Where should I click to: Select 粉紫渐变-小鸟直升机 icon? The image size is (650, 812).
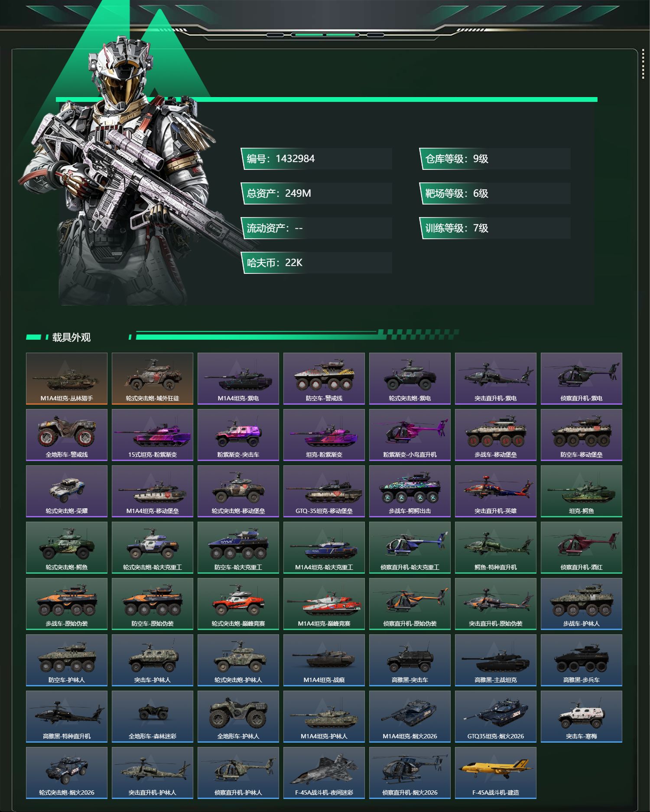click(410, 435)
